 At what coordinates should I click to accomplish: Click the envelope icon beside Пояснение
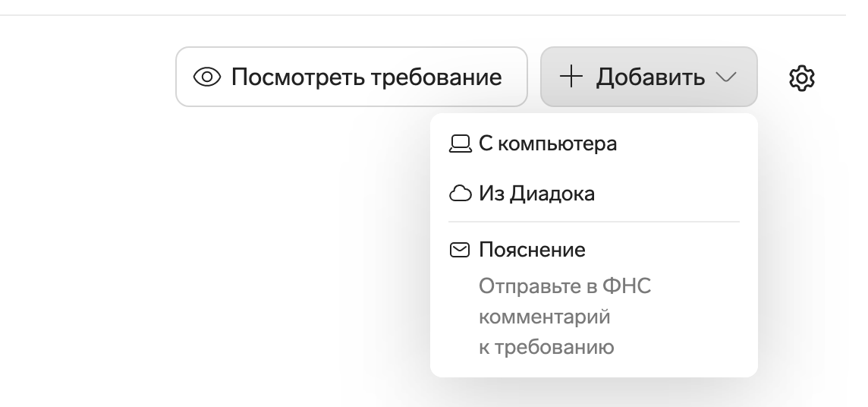tap(460, 250)
